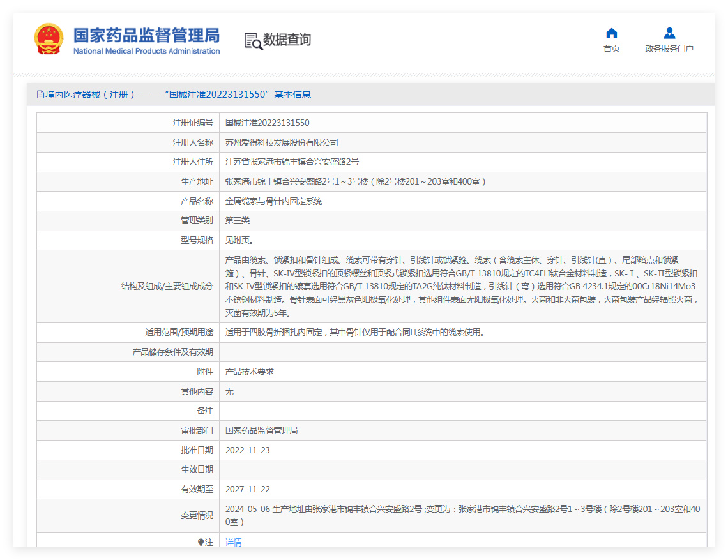Click the document icon beside 境内医疗器械
The image size is (728, 560).
tap(40, 95)
